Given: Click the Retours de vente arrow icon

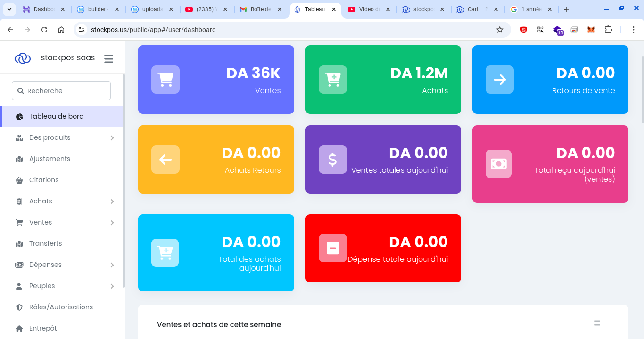Looking at the screenshot, I should 499,80.
